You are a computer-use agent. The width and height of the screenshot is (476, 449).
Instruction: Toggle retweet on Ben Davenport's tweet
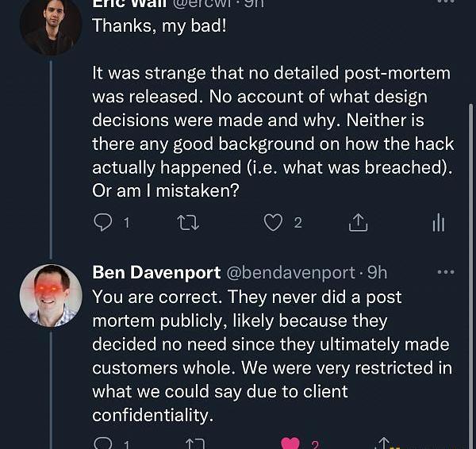(194, 443)
